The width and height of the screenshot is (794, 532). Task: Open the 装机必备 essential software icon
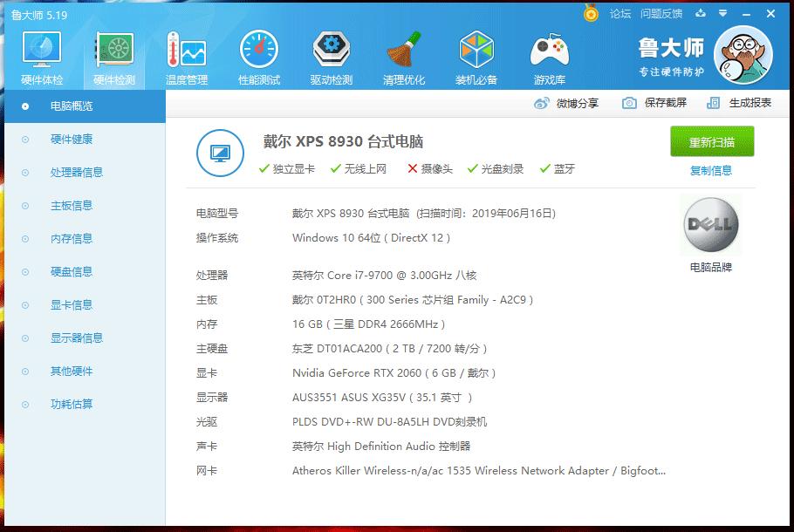coord(476,56)
